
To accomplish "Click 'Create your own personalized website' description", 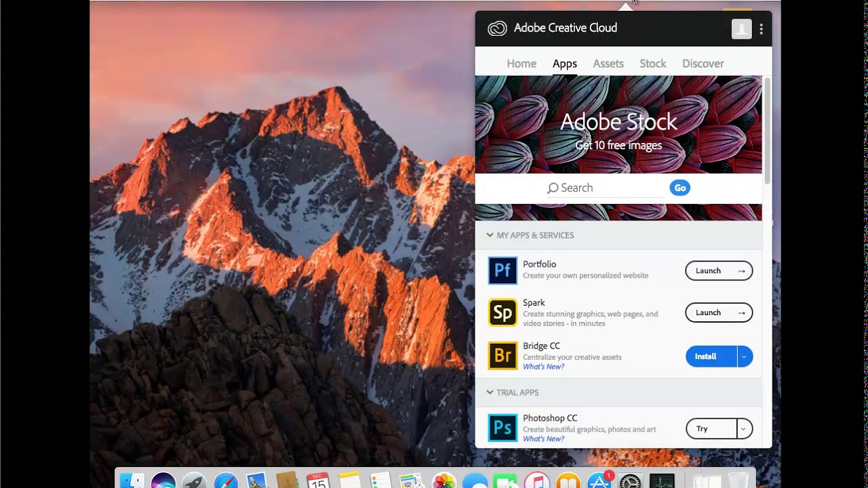I will coord(585,276).
